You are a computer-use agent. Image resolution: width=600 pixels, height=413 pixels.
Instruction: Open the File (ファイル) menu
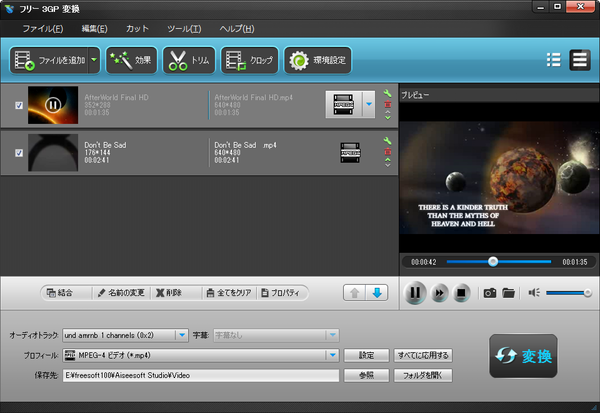(43, 29)
